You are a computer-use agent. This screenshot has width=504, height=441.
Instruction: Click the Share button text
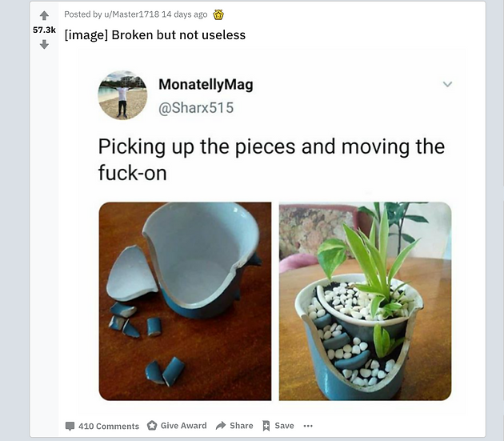coord(242,426)
